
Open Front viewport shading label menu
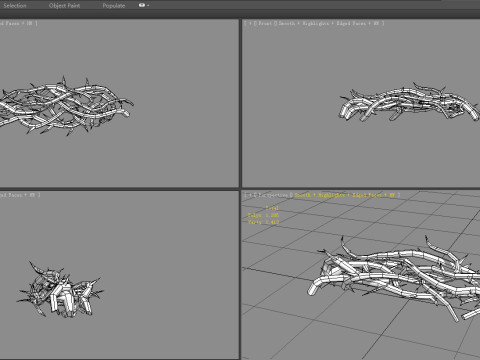[328, 23]
